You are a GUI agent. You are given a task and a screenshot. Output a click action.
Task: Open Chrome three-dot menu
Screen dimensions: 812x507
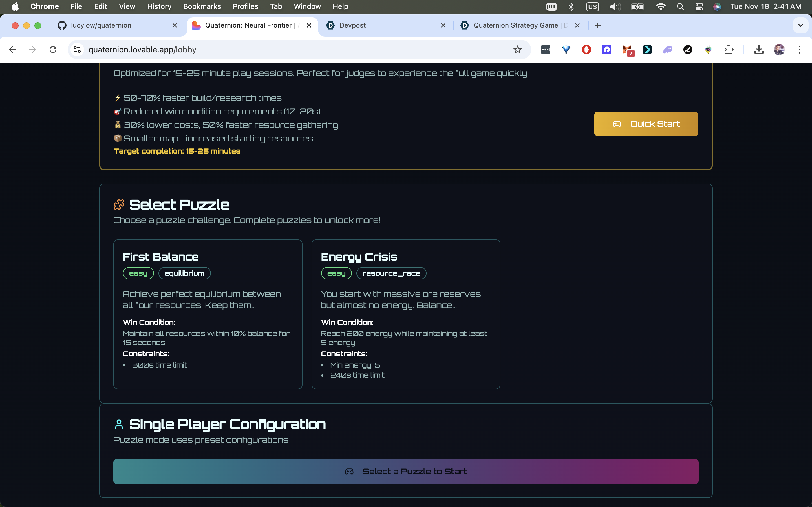[x=799, y=50]
